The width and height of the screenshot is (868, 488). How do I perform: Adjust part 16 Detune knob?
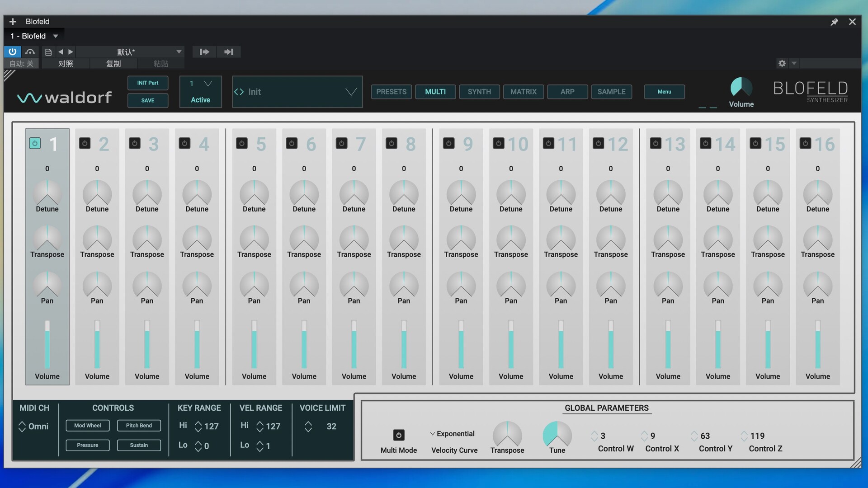point(817,193)
